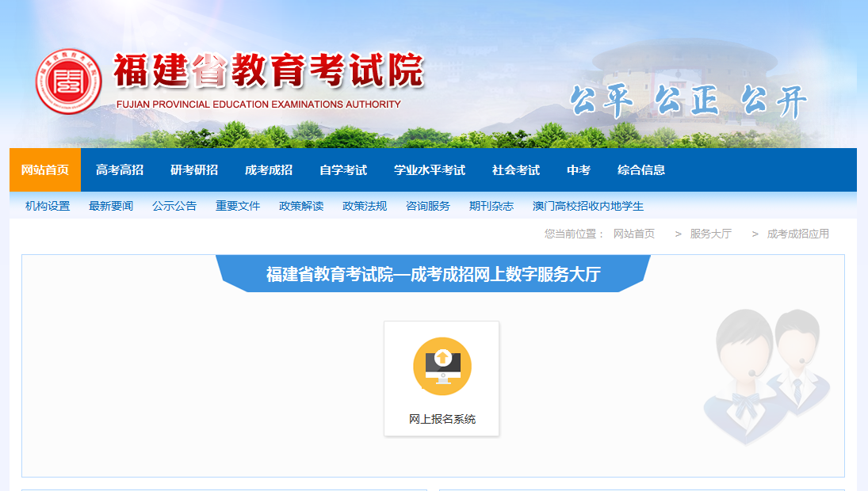The width and height of the screenshot is (868, 491).
Task: Open the 高考高招 menu
Action: pos(120,169)
